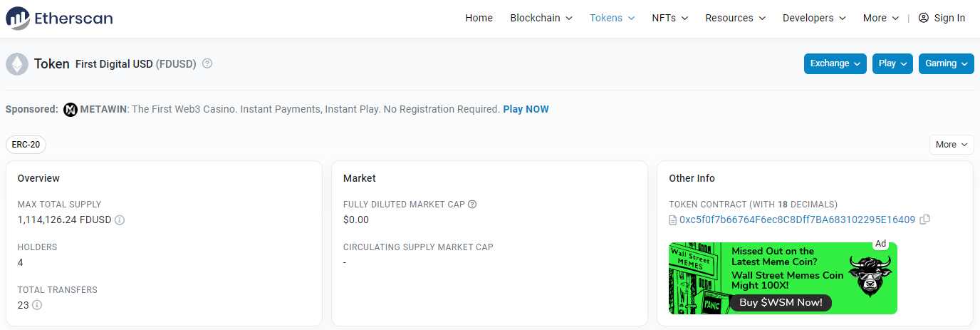
Task: Click the Ethereum token icon beside Token
Action: 17,64
